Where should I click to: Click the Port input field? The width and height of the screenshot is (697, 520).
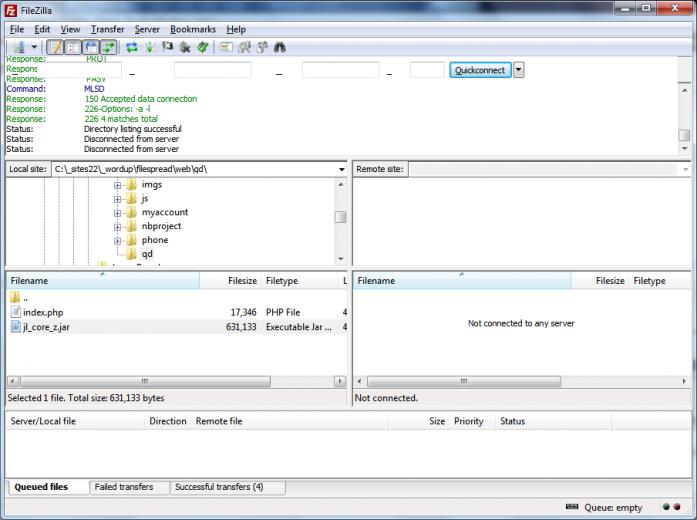(x=427, y=70)
